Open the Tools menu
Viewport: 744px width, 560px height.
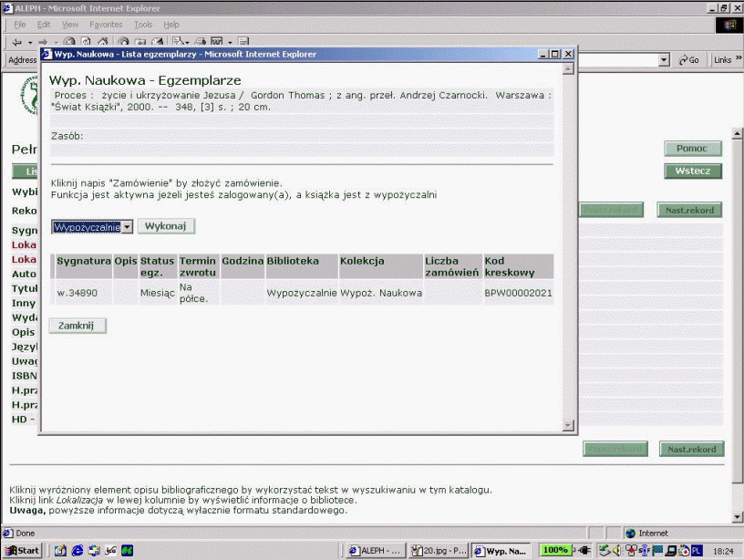click(143, 25)
